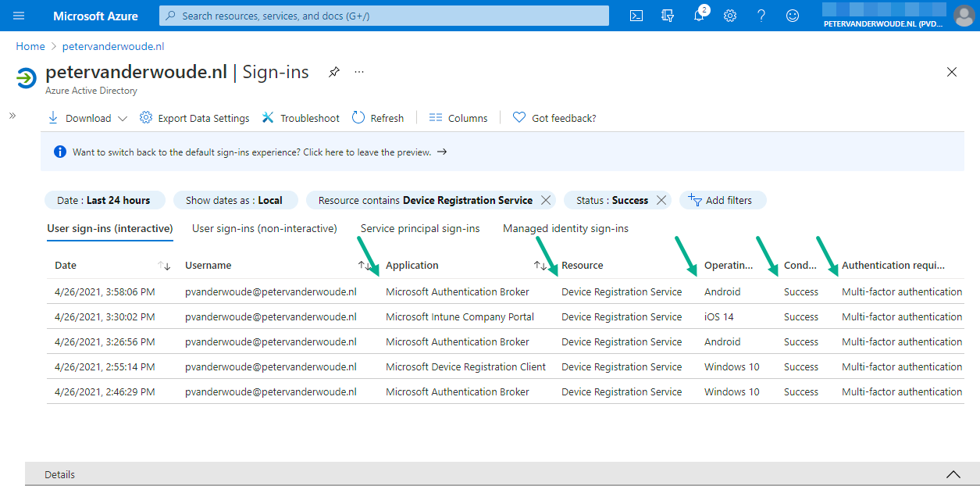Refresh the sign-ins list
Viewport: 980px width, 486px height.
point(378,117)
